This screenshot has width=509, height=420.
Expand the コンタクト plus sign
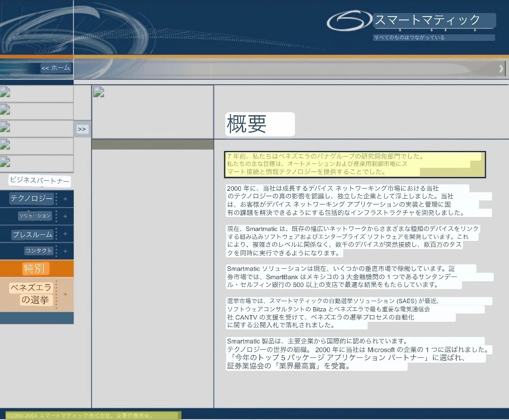65,251
